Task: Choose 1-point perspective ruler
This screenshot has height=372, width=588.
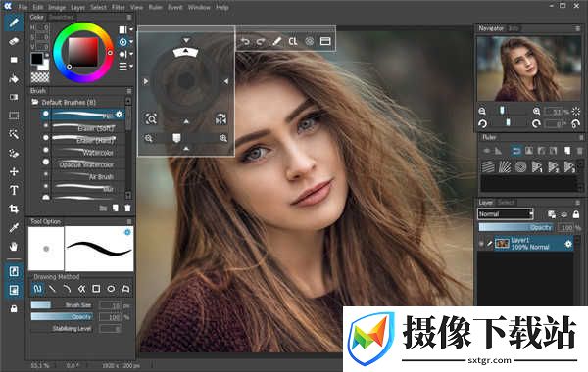Action: click(x=537, y=166)
